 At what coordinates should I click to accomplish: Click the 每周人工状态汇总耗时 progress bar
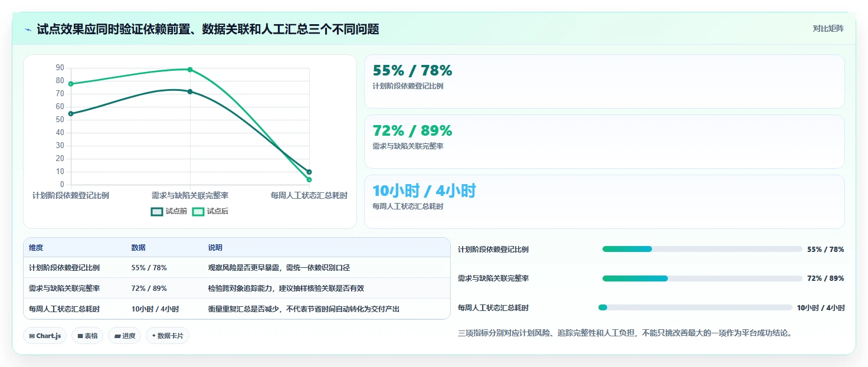click(695, 307)
